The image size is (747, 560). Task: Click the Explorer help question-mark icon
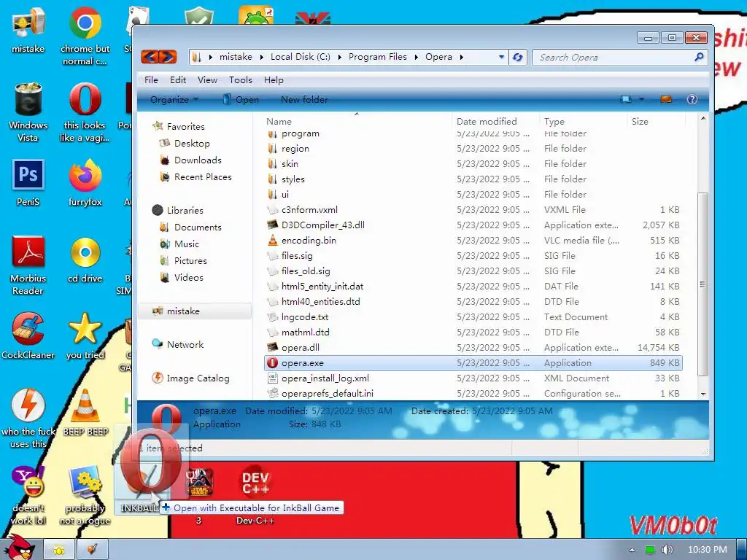(x=692, y=99)
